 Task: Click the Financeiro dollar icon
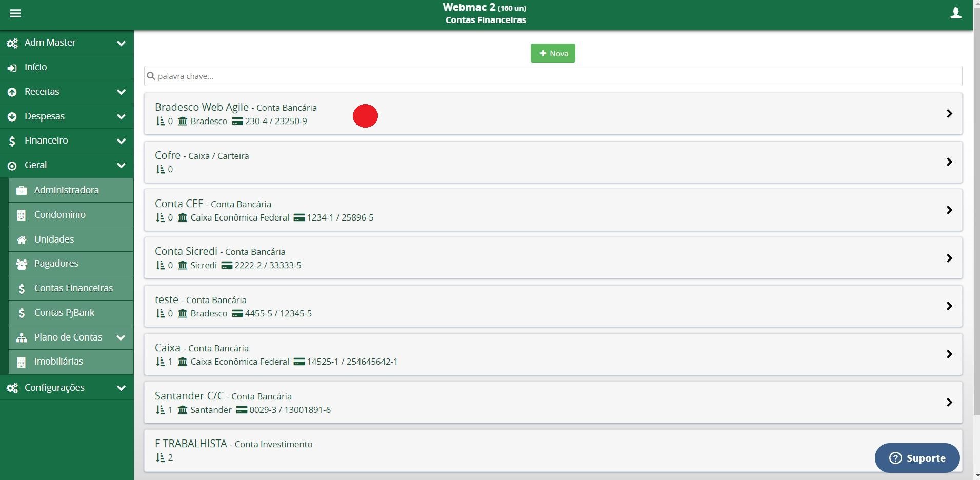(x=12, y=141)
